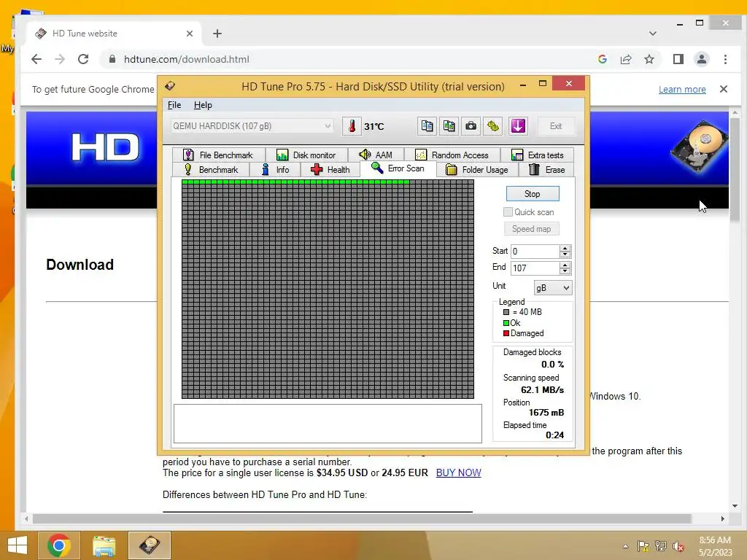Increase the End value with up arrow
Screen dimensions: 747x560
tap(565, 264)
